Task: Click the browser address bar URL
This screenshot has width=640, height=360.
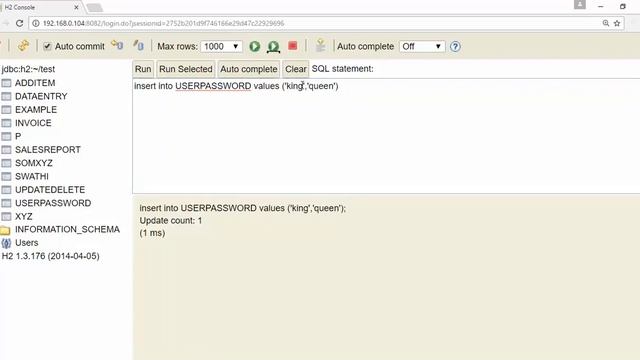Action: coord(163,24)
